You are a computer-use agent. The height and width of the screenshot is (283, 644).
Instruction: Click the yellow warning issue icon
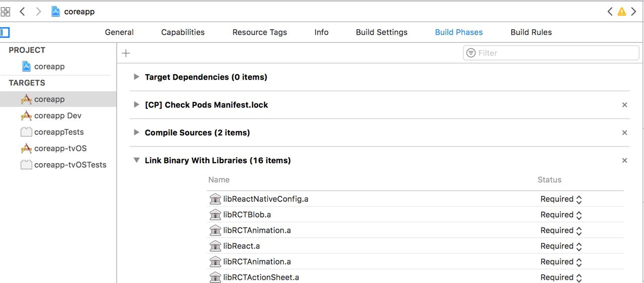coord(621,11)
